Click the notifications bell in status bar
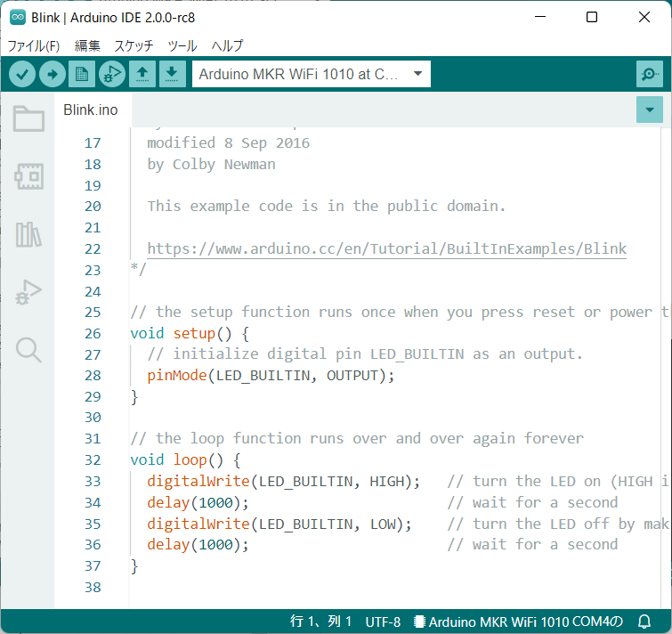Image resolution: width=672 pixels, height=634 pixels. click(x=644, y=622)
